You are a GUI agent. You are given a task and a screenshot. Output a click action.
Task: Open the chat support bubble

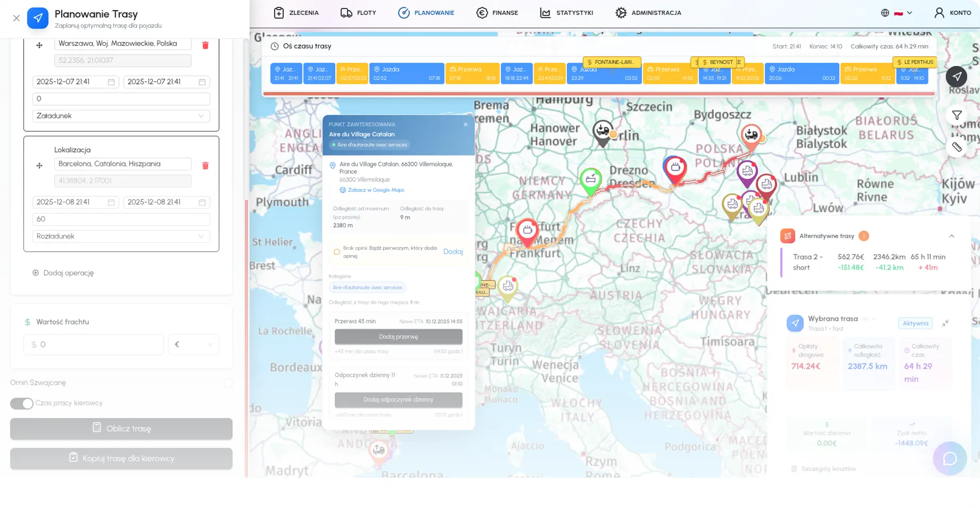point(949,458)
